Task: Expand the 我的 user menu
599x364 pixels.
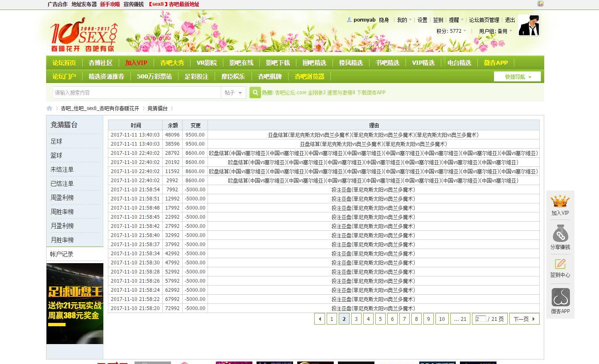Action: click(404, 20)
